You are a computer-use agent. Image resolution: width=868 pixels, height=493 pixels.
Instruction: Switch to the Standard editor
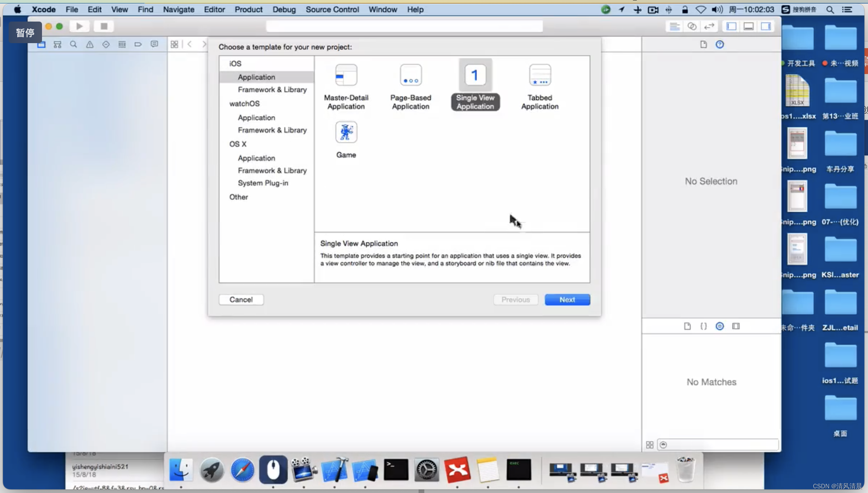click(x=675, y=26)
